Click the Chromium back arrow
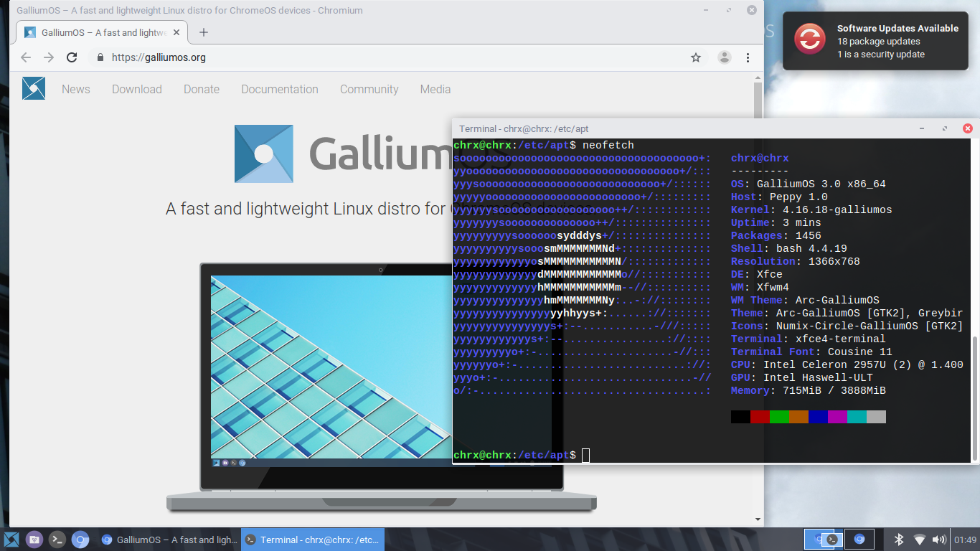The height and width of the screenshot is (551, 980). 26,57
